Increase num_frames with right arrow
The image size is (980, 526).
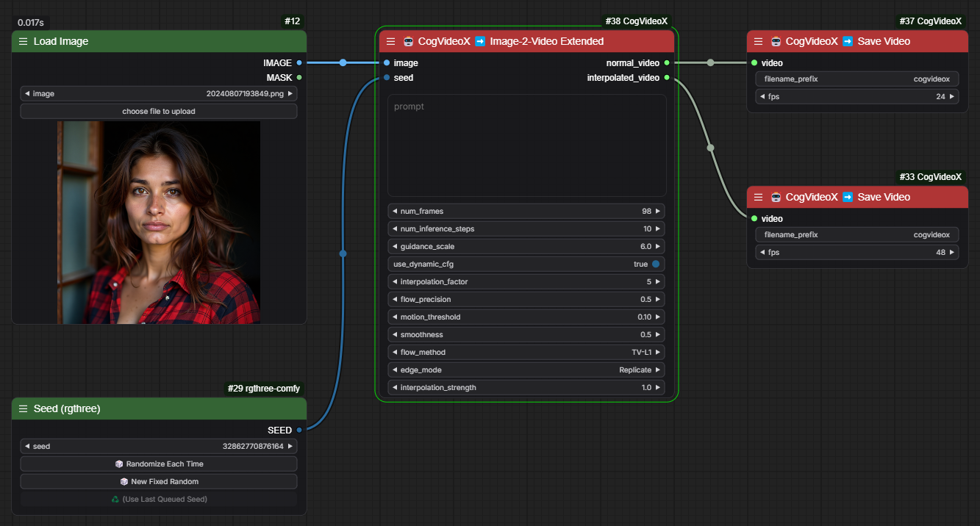tap(658, 212)
